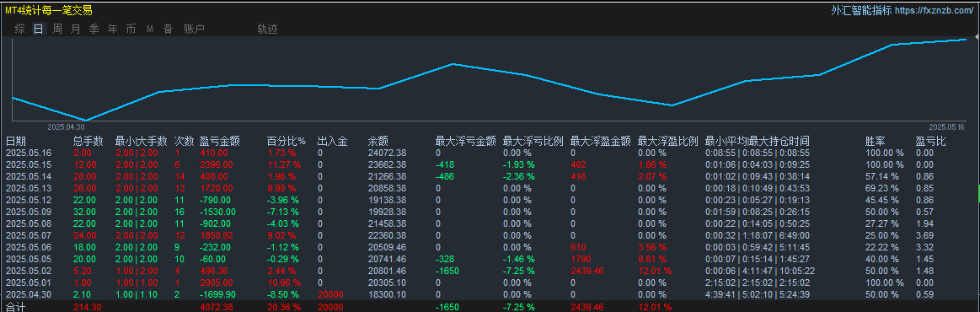Screen dimensions: 980x312
Task: Open the 账户 account tab
Action: pyautogui.click(x=195, y=29)
